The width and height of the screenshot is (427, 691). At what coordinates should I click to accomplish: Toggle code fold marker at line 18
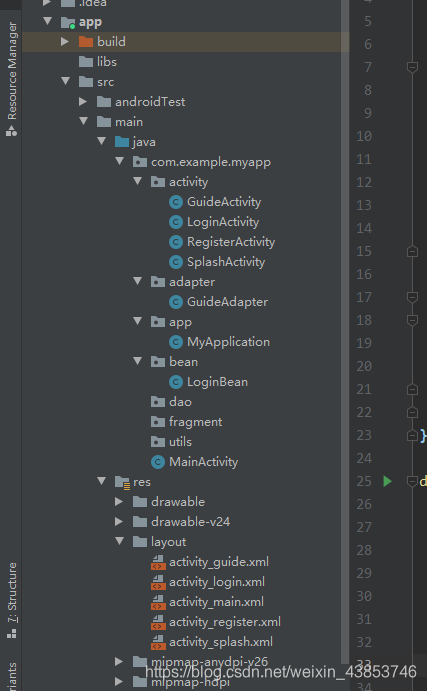(412, 320)
